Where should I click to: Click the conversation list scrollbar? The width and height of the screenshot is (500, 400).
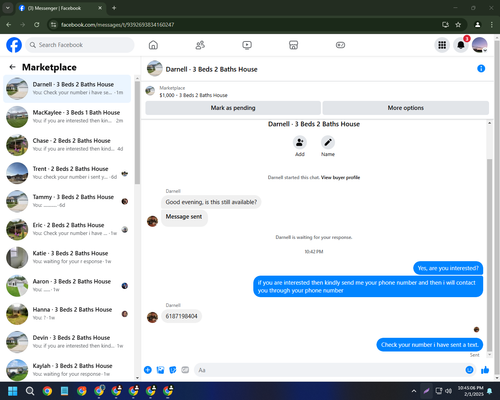tap(137, 133)
